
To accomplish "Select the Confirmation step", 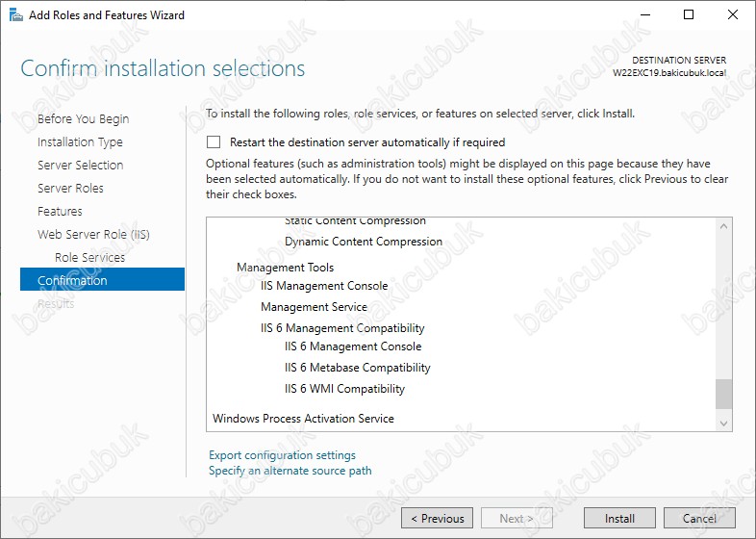I will pyautogui.click(x=72, y=281).
